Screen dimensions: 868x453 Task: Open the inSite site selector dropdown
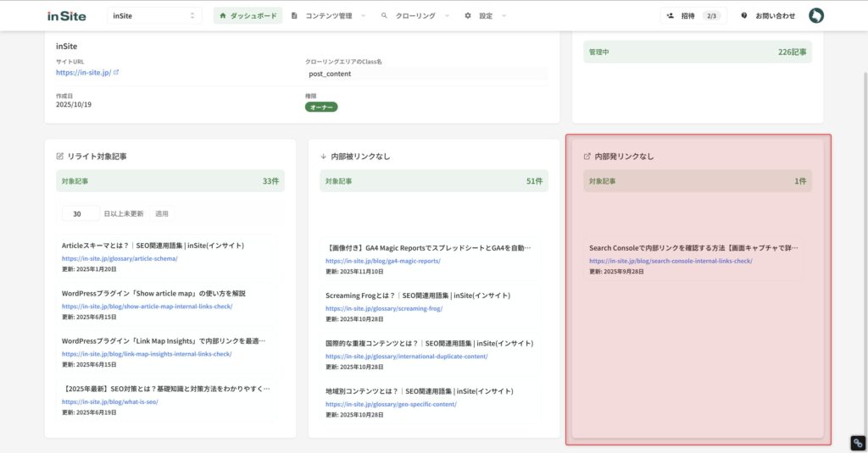(x=154, y=16)
